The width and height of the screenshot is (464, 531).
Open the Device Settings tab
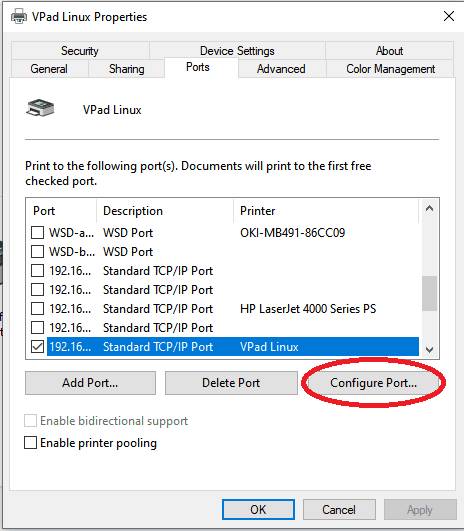(237, 51)
